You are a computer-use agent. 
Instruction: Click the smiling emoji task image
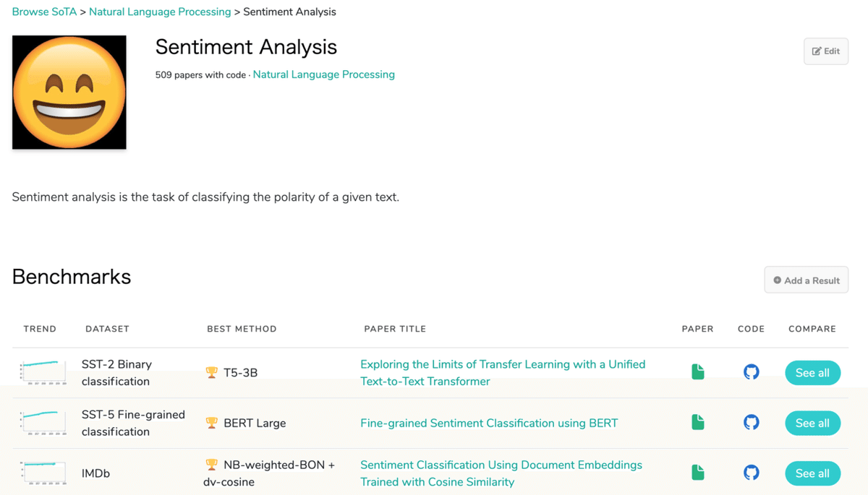[69, 92]
